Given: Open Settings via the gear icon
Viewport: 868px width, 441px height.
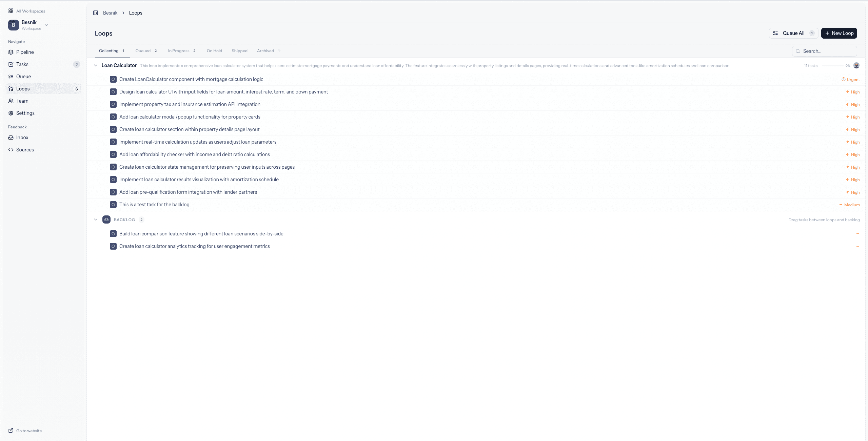Looking at the screenshot, I should (x=11, y=113).
